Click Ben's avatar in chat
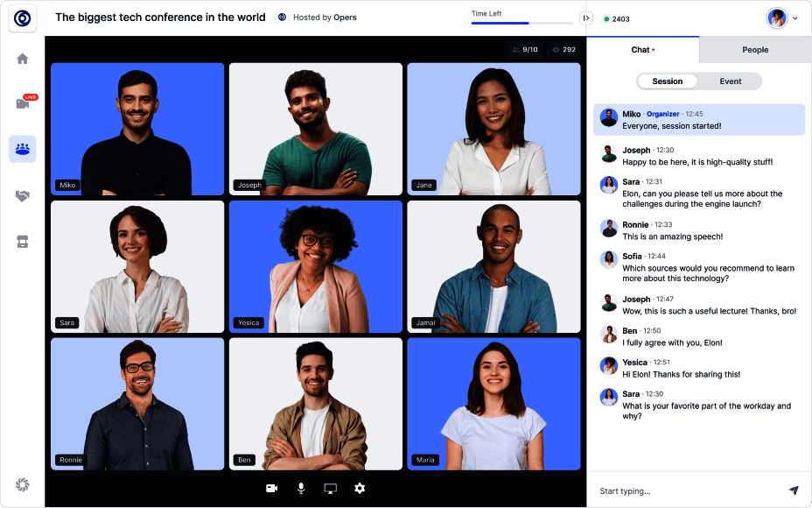The image size is (812, 508). (608, 335)
